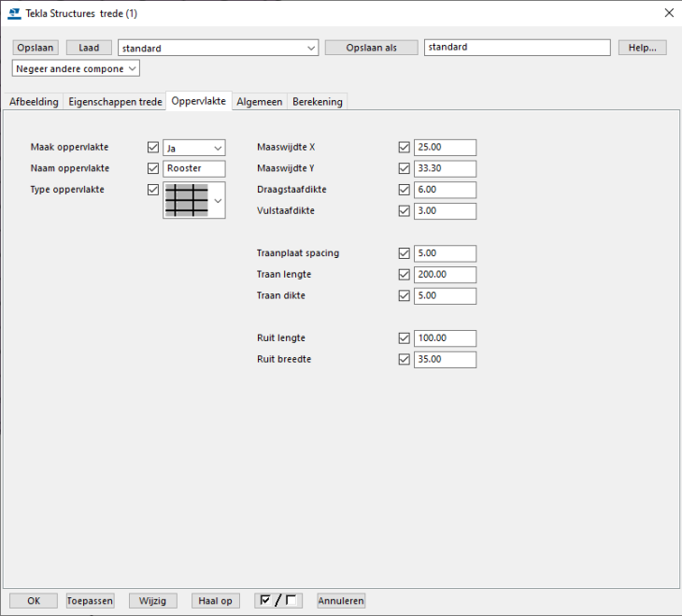Toggle Traan lengte checkbox

pos(405,275)
